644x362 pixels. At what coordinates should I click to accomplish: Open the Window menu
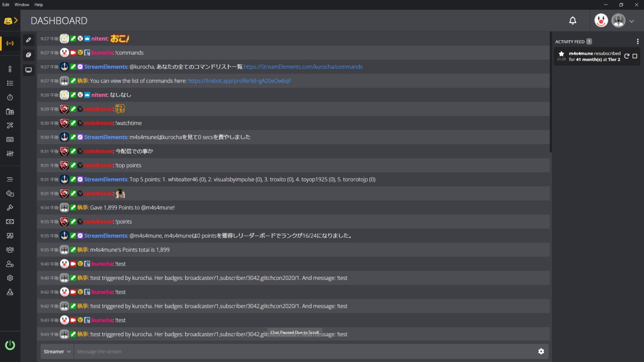click(21, 5)
